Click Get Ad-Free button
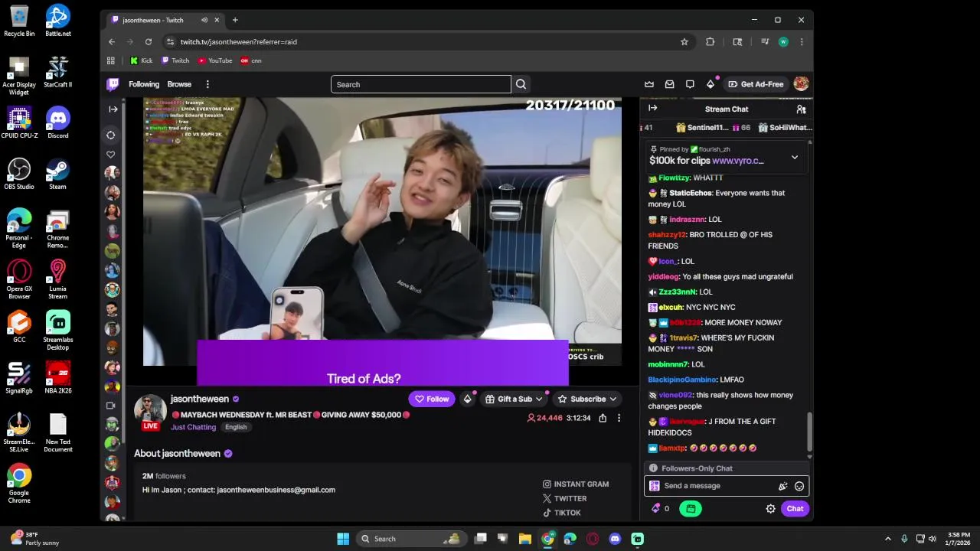The width and height of the screenshot is (980, 551). click(x=756, y=84)
